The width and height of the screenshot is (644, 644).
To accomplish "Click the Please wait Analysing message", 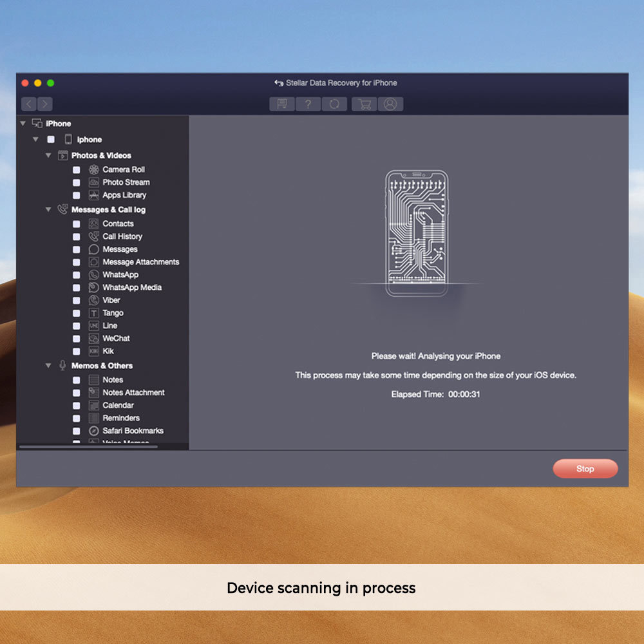I will tap(436, 356).
